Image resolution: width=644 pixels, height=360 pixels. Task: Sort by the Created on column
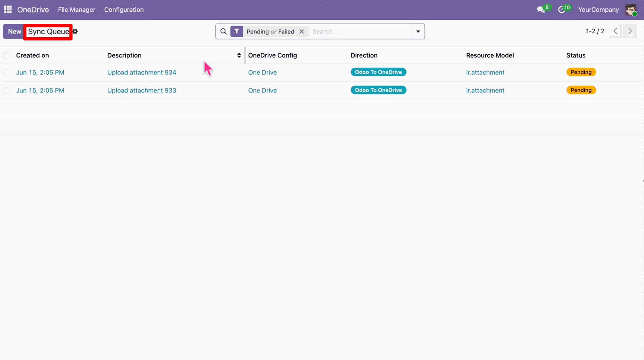(x=33, y=55)
